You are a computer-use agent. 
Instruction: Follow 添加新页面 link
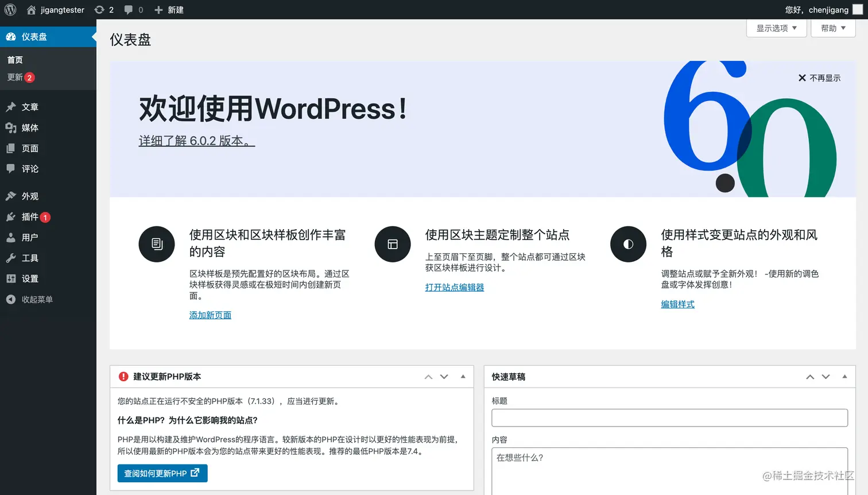tap(210, 315)
